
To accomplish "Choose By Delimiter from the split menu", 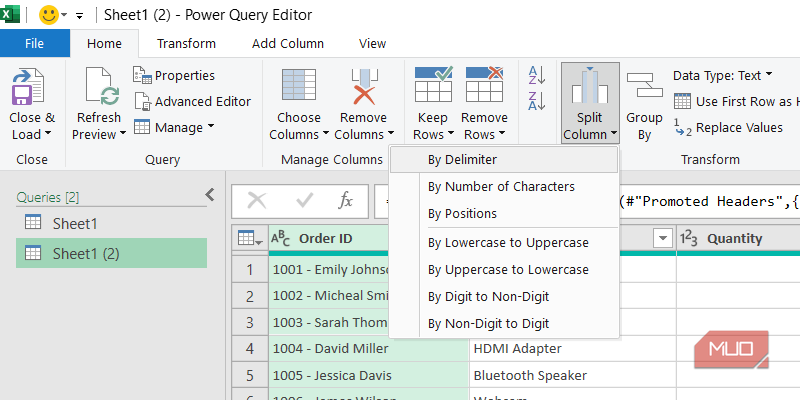I will tap(504, 160).
